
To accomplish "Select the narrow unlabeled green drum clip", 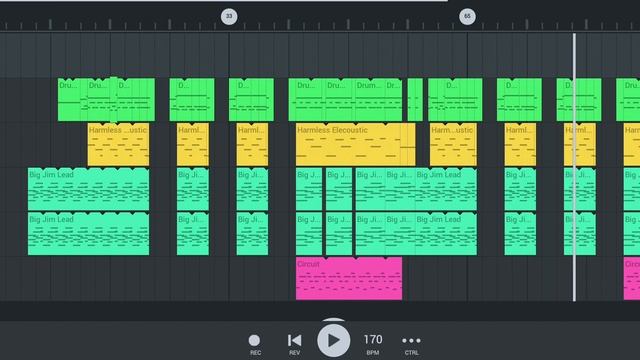I will pos(415,100).
